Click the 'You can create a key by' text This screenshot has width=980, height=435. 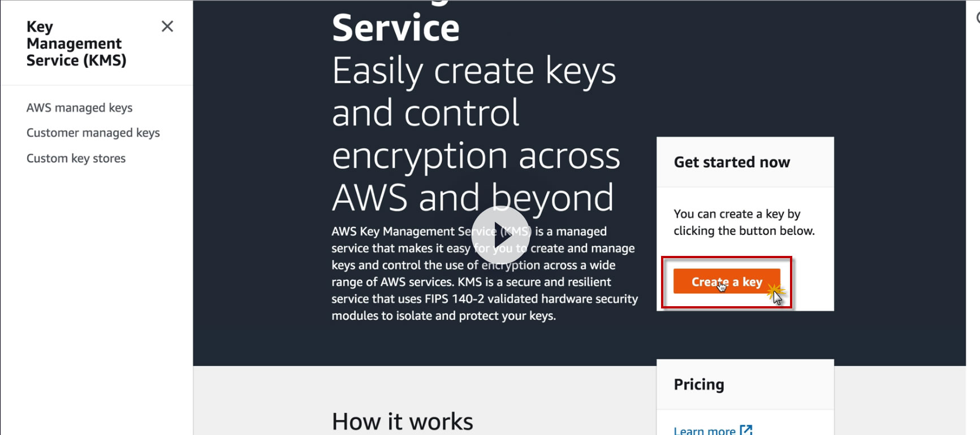point(737,214)
